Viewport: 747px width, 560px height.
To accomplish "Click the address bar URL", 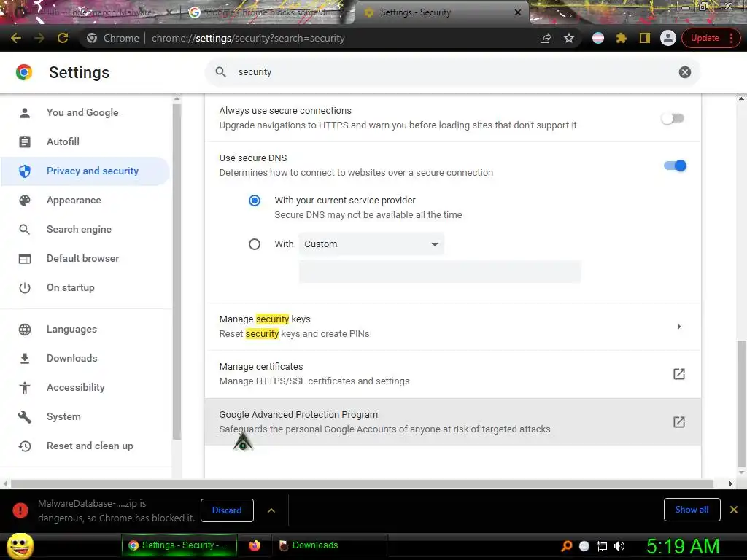I will click(248, 38).
